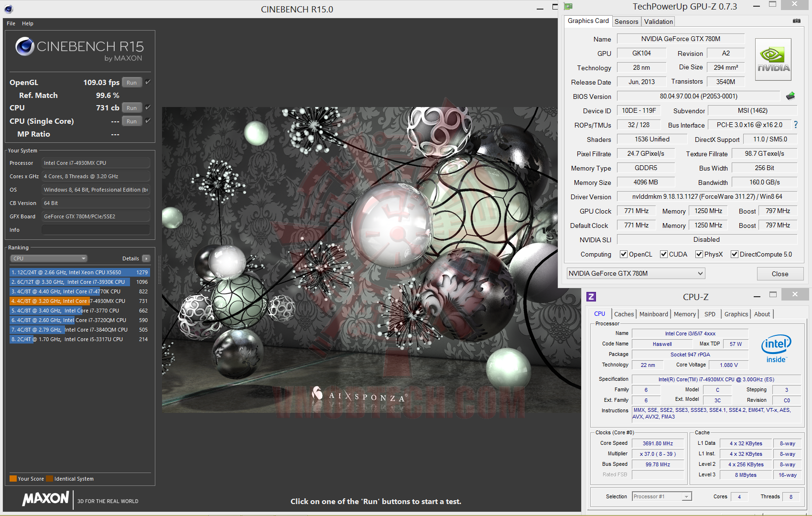Click the Details arrow icon in Ranking

tap(146, 258)
